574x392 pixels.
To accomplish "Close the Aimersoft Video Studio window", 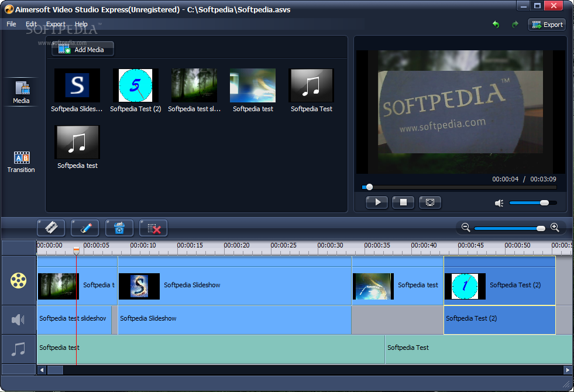I will (x=554, y=6).
